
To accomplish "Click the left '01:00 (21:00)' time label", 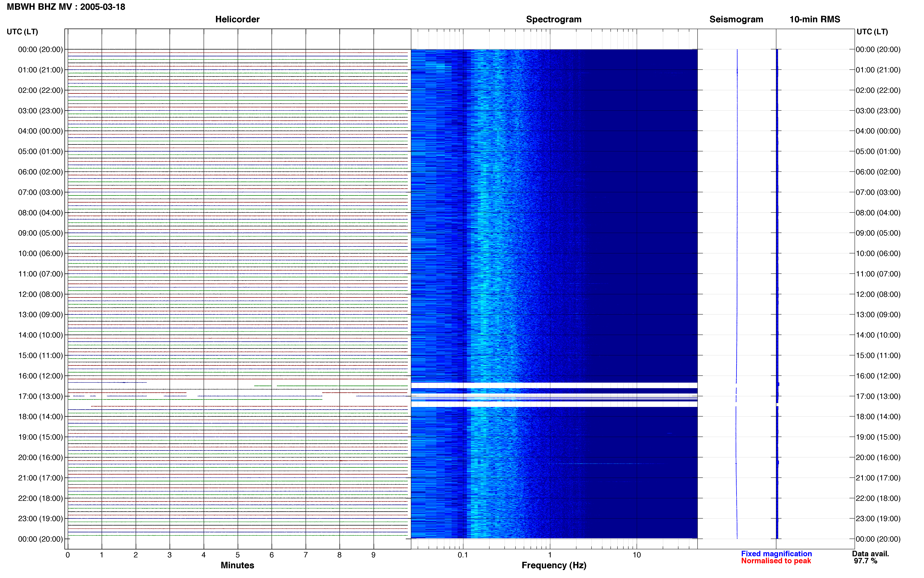I will click(x=41, y=70).
